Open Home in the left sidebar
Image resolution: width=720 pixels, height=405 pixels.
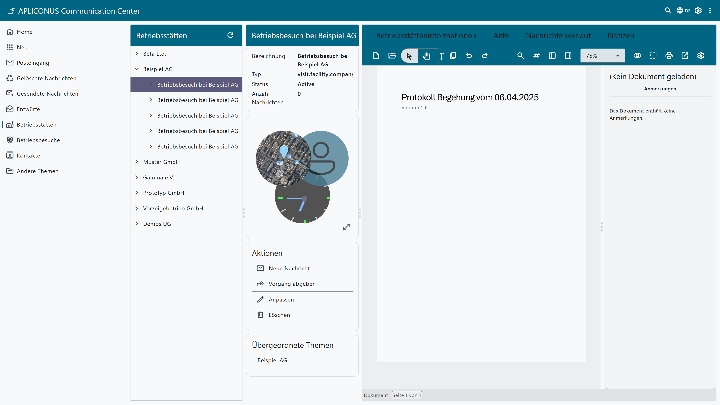point(24,32)
